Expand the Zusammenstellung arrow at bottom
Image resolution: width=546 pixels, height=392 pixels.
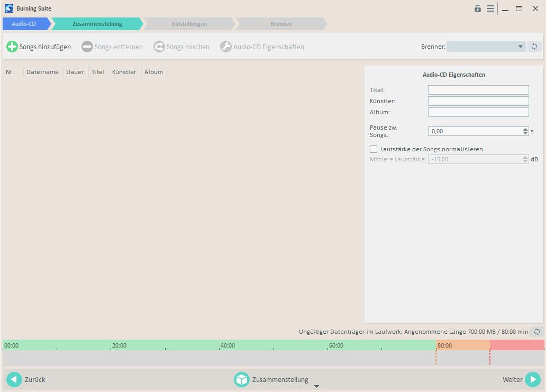coord(316,386)
